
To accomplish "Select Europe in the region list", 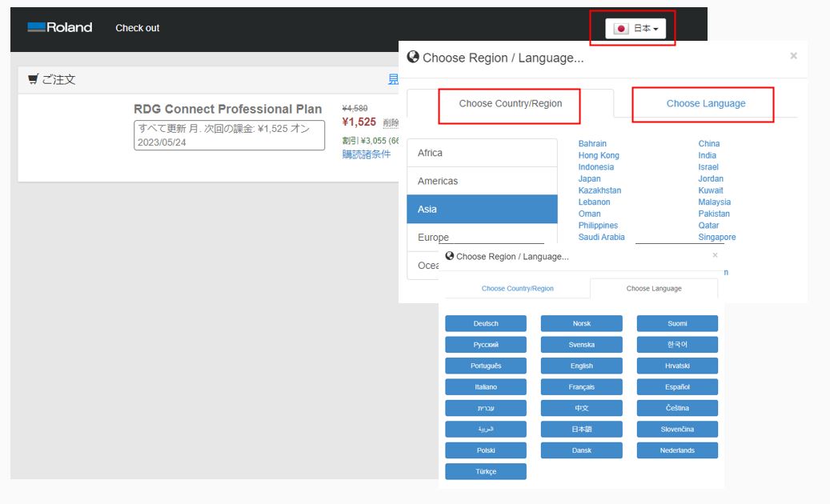I will click(482, 237).
